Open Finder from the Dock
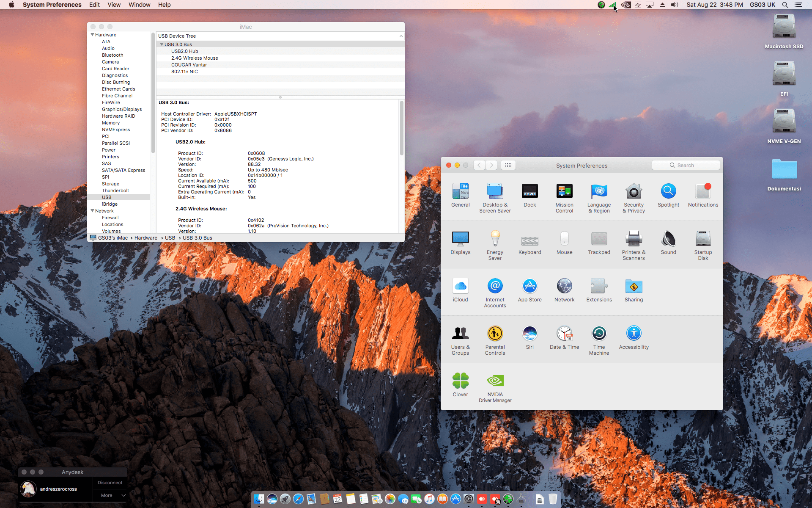This screenshot has height=508, width=812. coord(259,499)
